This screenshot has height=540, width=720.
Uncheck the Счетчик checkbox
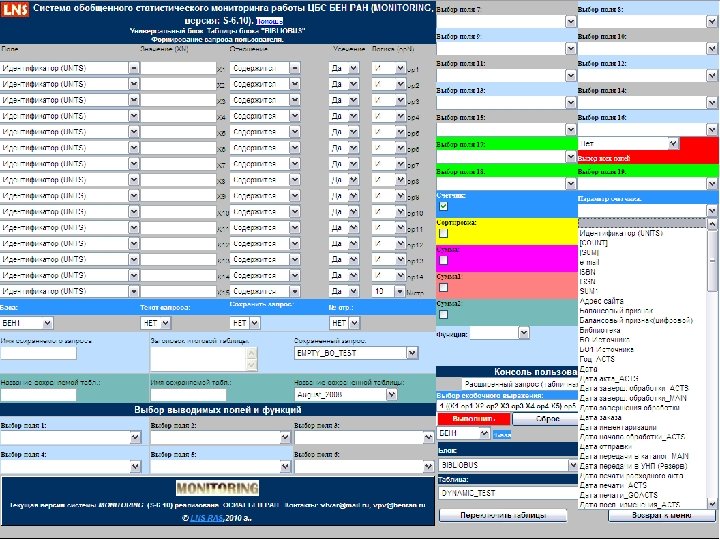point(443,206)
